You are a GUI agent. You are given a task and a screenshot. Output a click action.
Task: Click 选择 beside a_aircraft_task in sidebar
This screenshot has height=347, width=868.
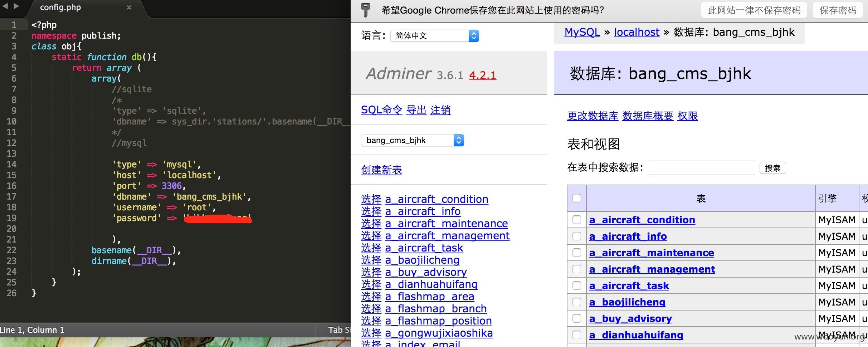371,248
